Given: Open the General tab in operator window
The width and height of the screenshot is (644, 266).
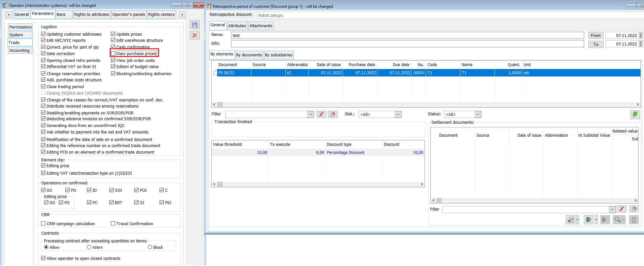Looking at the screenshot, I should [x=22, y=15].
